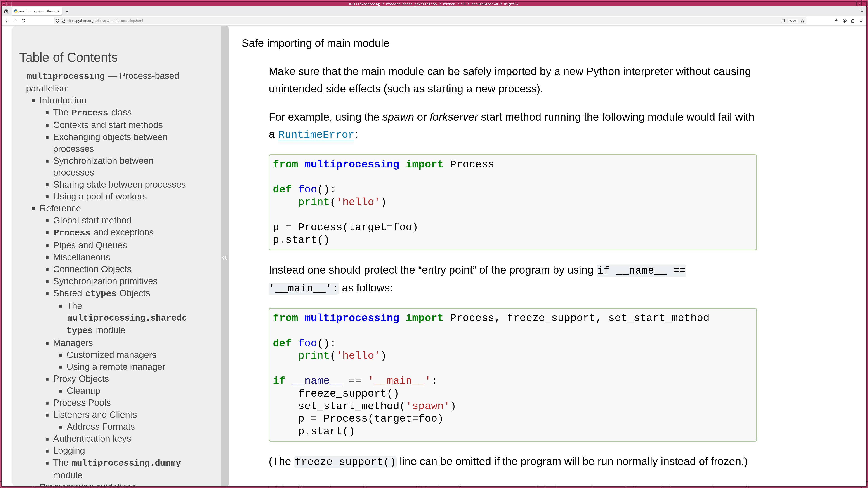Expand the Reference section in contents

(x=60, y=209)
